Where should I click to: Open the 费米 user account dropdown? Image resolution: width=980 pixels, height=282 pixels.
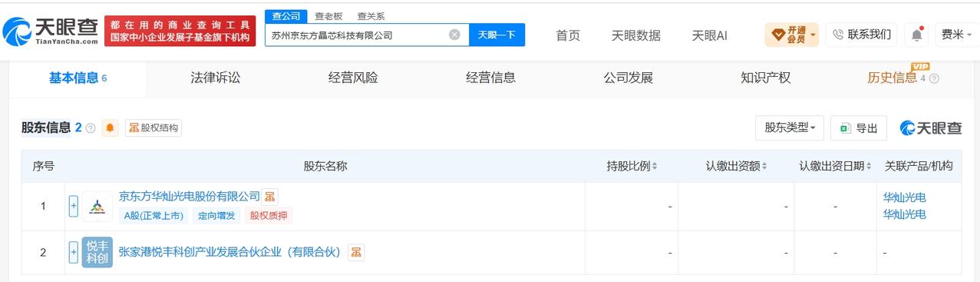point(957,35)
